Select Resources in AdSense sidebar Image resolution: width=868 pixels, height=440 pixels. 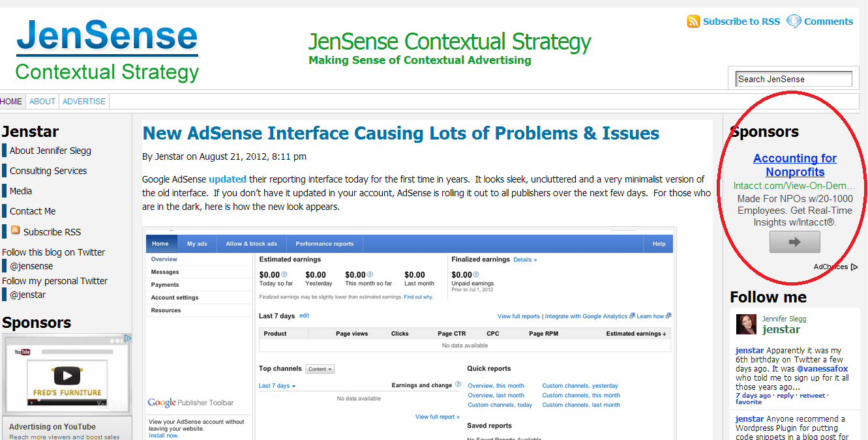click(166, 310)
